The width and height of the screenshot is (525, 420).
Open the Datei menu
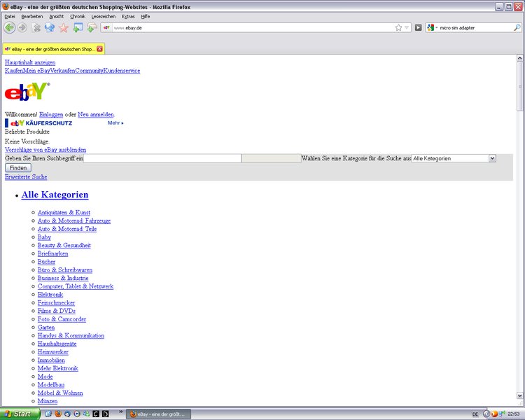[10, 16]
